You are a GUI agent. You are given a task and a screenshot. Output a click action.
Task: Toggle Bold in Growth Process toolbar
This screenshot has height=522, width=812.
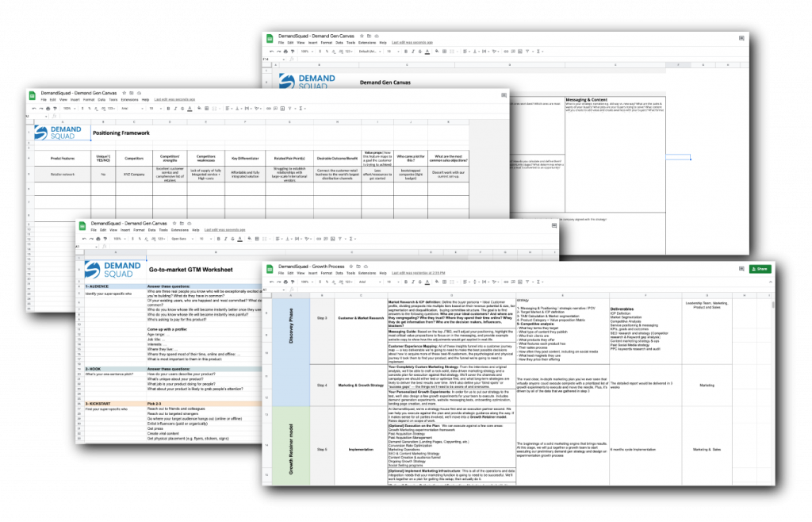(x=406, y=282)
